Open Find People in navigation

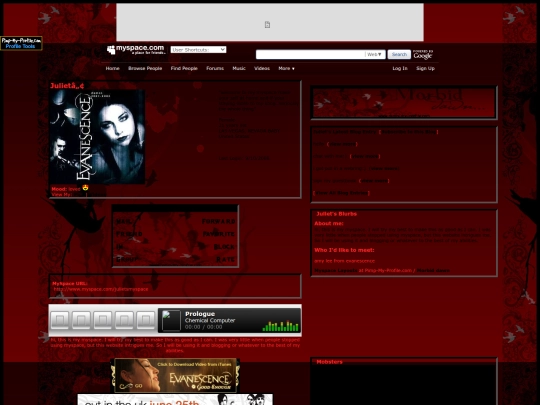[x=184, y=69]
